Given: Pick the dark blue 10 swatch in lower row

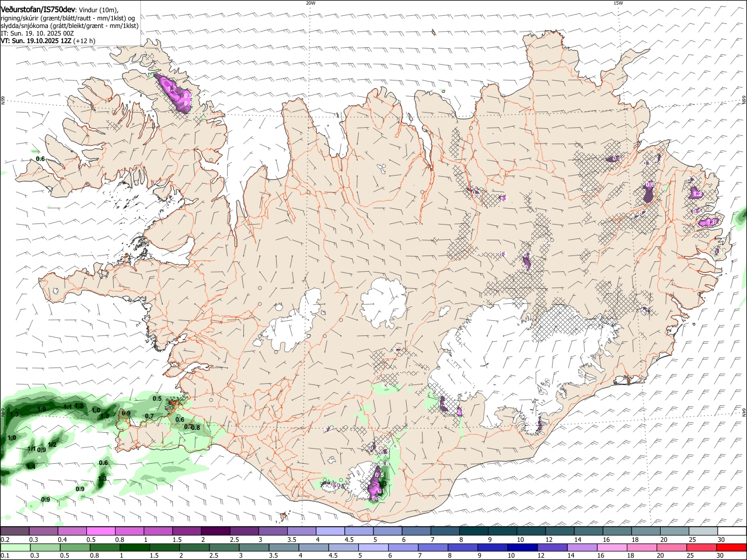Looking at the screenshot, I should tap(522, 547).
